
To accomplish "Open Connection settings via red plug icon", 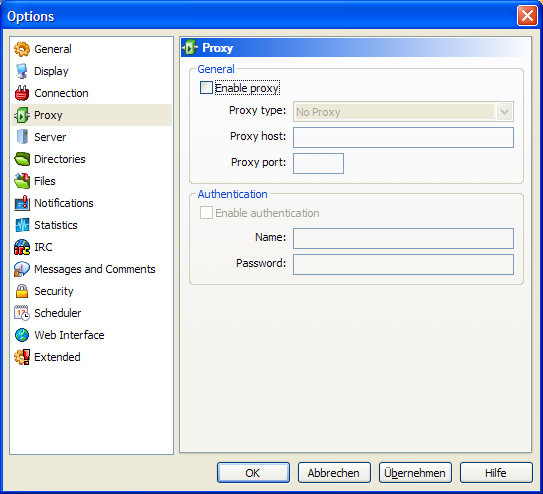I will (x=22, y=93).
